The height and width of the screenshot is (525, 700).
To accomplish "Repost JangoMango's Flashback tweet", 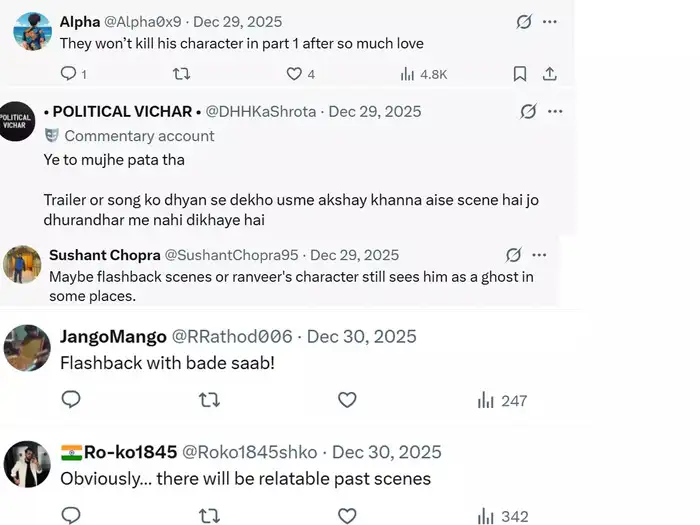I will [x=209, y=400].
